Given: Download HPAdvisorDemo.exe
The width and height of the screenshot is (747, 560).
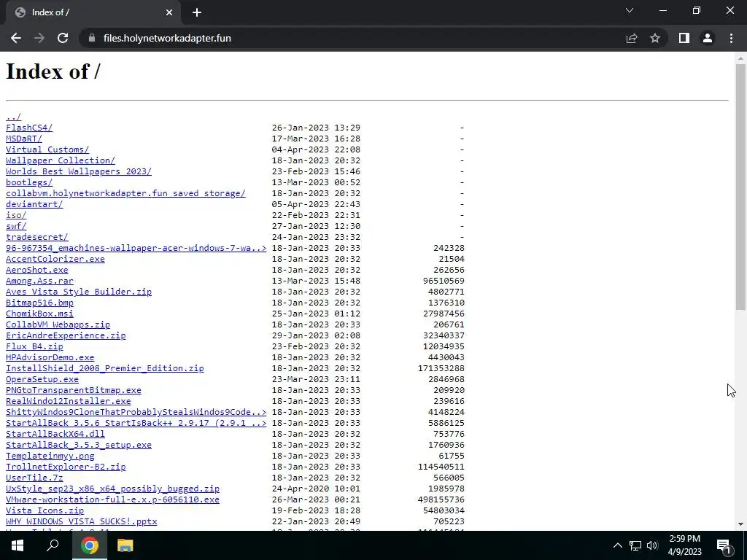Looking at the screenshot, I should tap(50, 357).
